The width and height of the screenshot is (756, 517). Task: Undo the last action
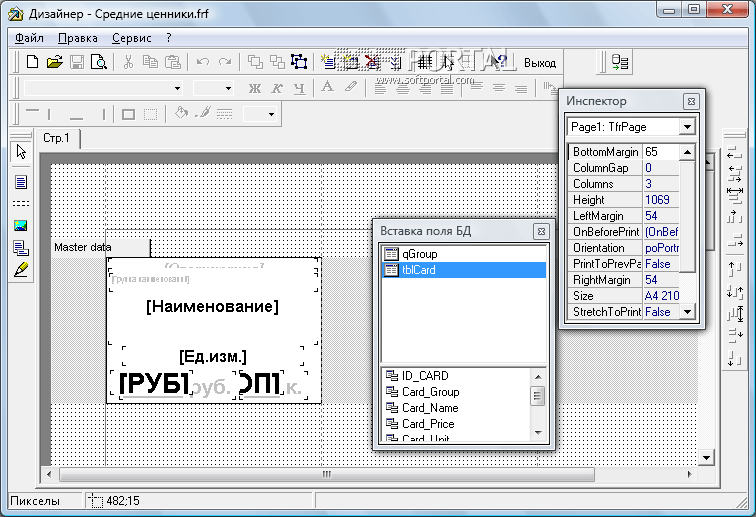[202, 62]
